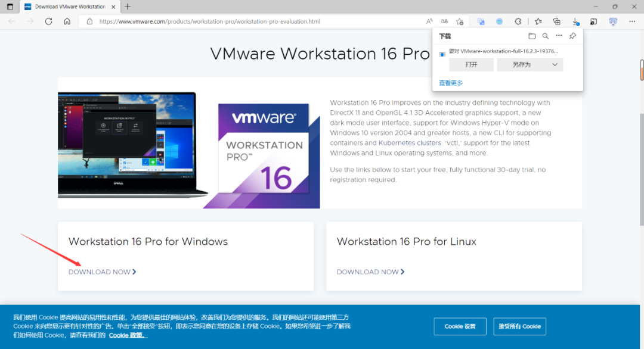Click the VMware Workstation 16 Pro heading
This screenshot has height=349, width=644.
pyautogui.click(x=320, y=54)
